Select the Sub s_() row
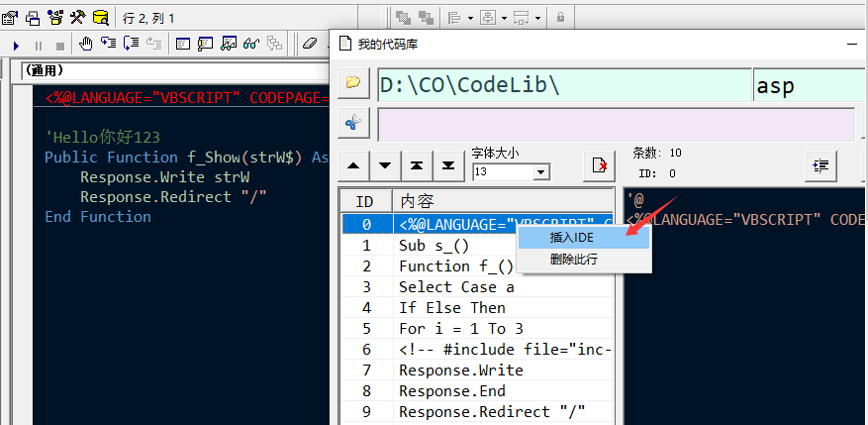This screenshot has height=425, width=868. [476, 245]
